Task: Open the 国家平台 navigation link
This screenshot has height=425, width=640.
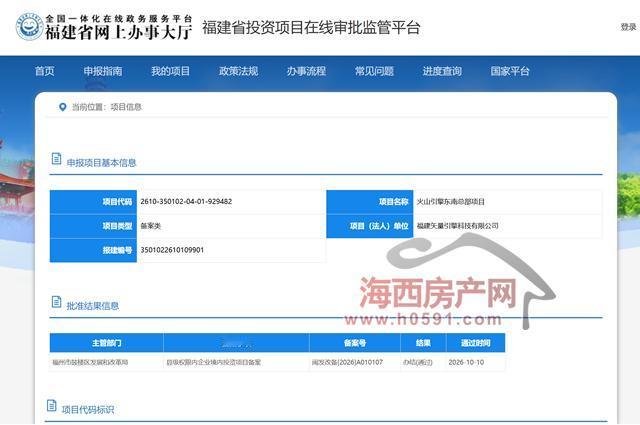Action: [510, 71]
